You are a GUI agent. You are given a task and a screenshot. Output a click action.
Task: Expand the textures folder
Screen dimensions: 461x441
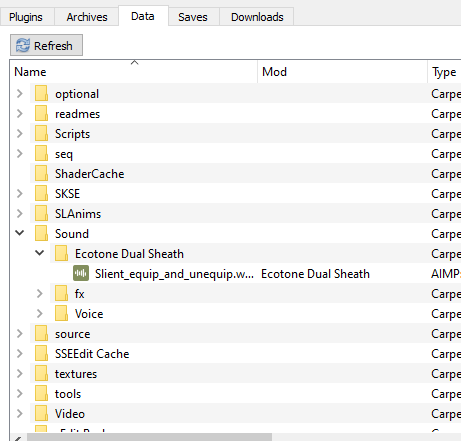20,374
